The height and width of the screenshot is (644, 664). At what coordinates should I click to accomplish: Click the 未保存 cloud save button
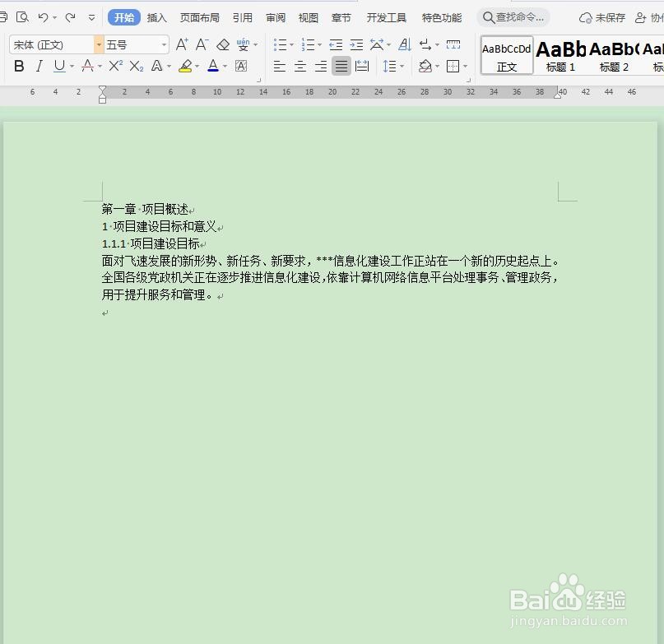pos(602,18)
